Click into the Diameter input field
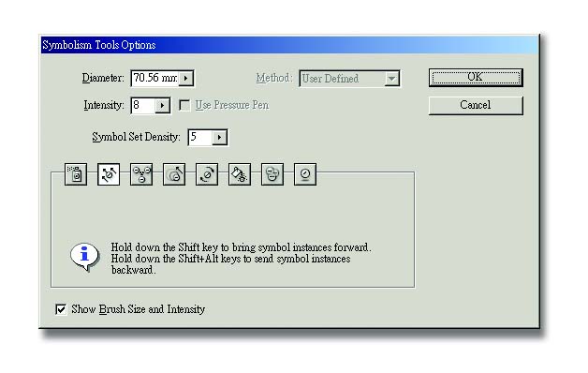This screenshot has width=588, height=373. [154, 79]
